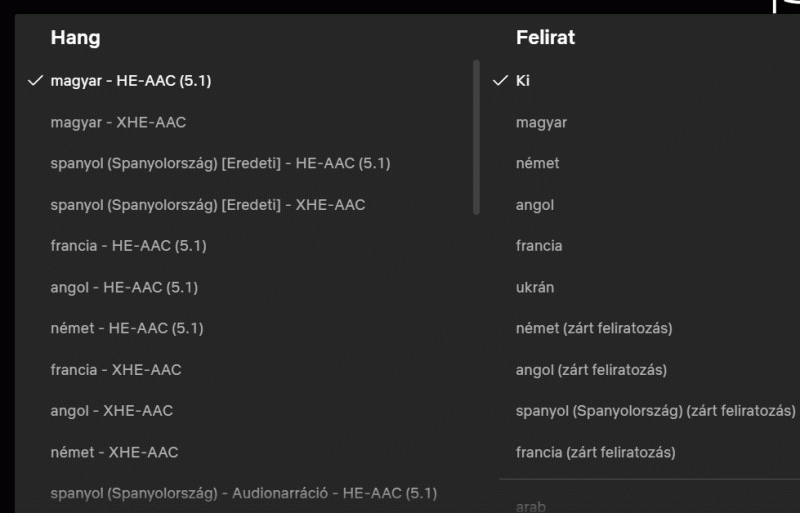Choose angol subtitles
Viewport: 800px width, 513px height.
[535, 205]
